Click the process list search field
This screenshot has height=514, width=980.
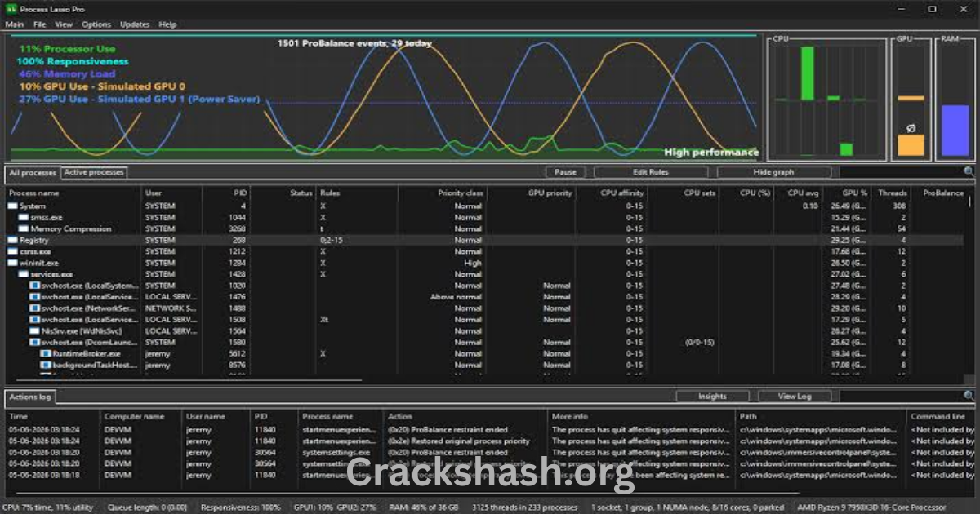[902, 172]
